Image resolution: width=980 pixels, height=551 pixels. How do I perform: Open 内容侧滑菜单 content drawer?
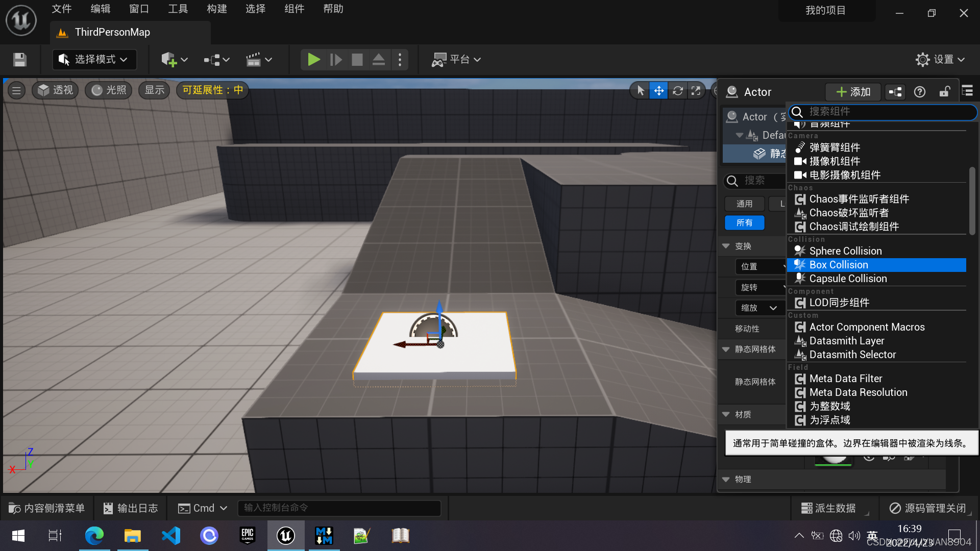46,508
